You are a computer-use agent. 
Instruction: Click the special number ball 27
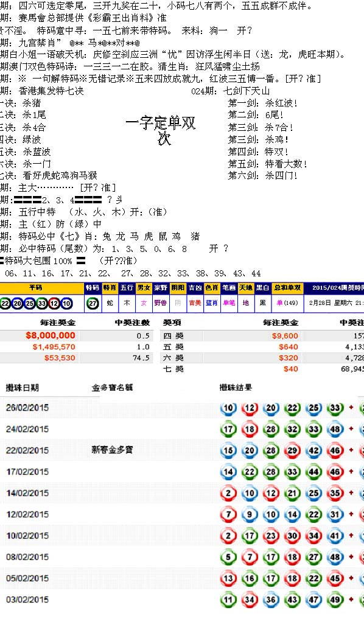tap(93, 303)
